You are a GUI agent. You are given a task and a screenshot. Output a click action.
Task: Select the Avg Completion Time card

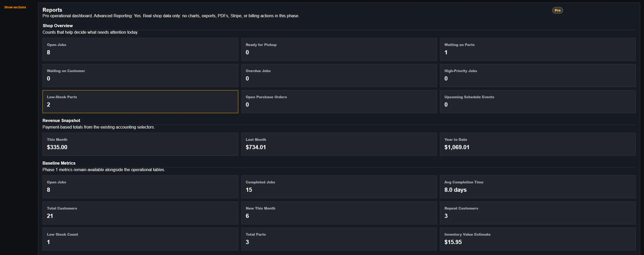click(538, 187)
